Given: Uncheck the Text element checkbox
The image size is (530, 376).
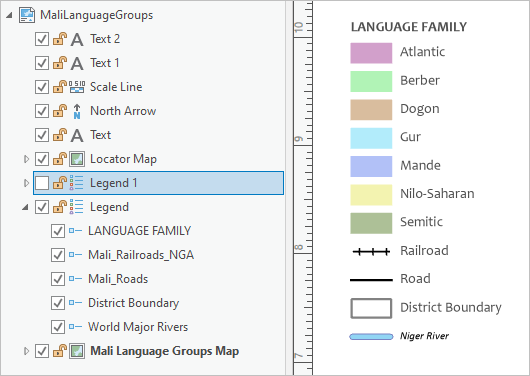Looking at the screenshot, I should tap(42, 135).
